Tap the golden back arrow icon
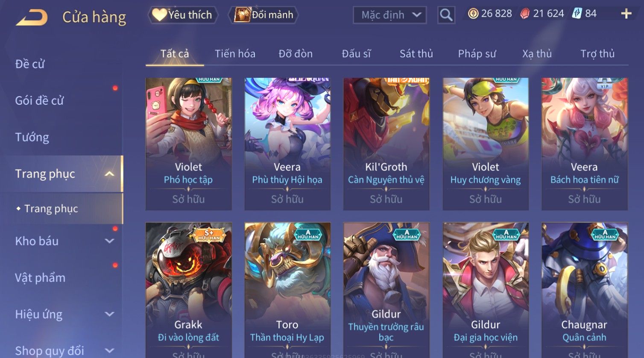This screenshot has height=358, width=644. click(32, 18)
